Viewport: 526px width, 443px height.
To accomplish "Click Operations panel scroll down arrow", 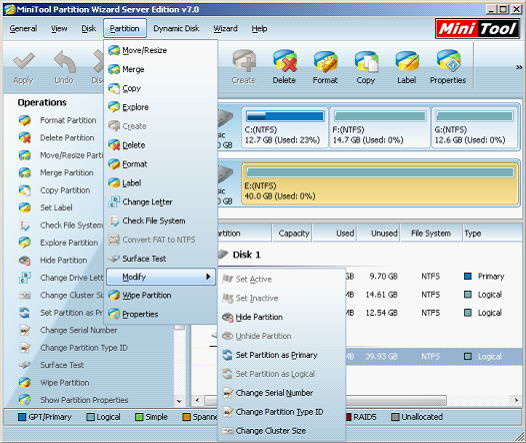I will tap(179, 401).
